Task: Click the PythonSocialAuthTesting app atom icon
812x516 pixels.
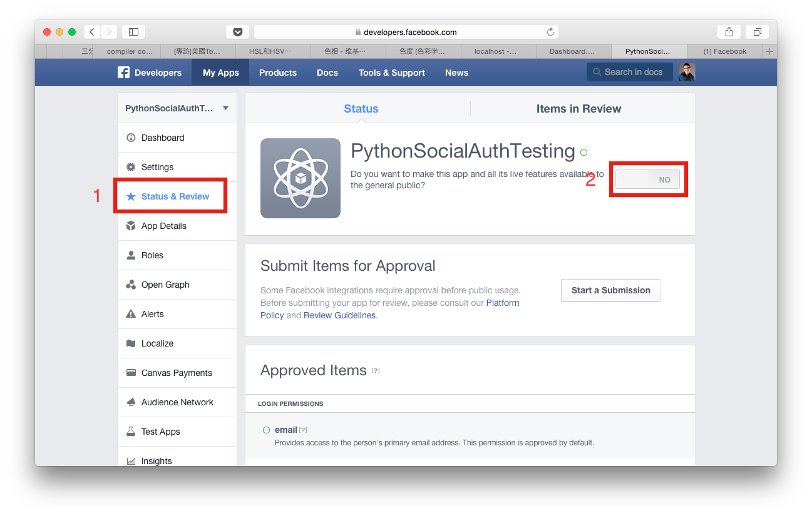Action: [x=301, y=178]
